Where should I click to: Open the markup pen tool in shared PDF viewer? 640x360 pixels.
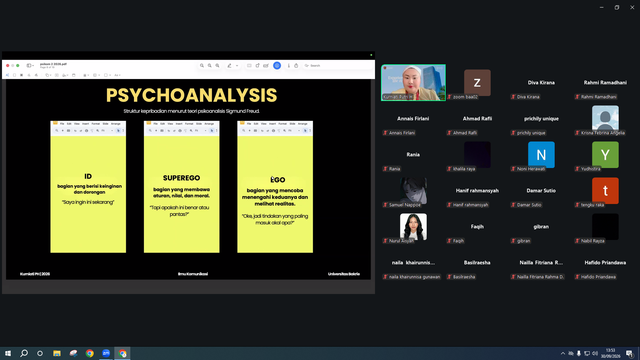[229, 65]
